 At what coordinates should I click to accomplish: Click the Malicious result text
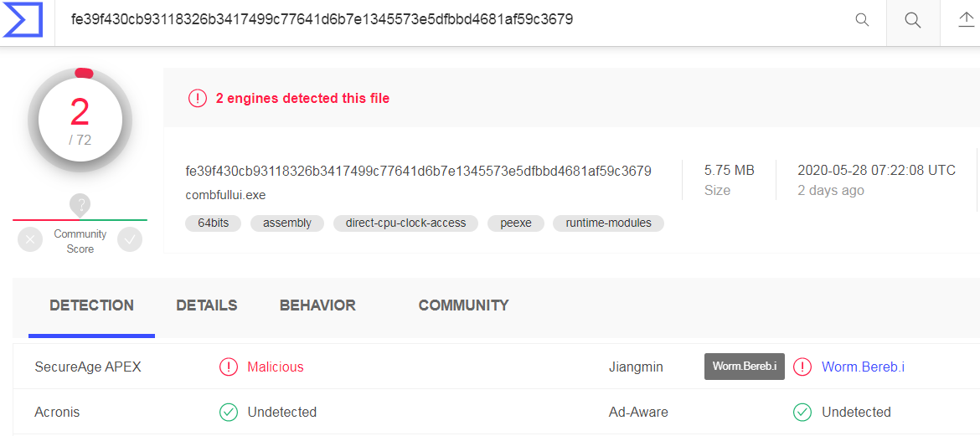tap(276, 367)
